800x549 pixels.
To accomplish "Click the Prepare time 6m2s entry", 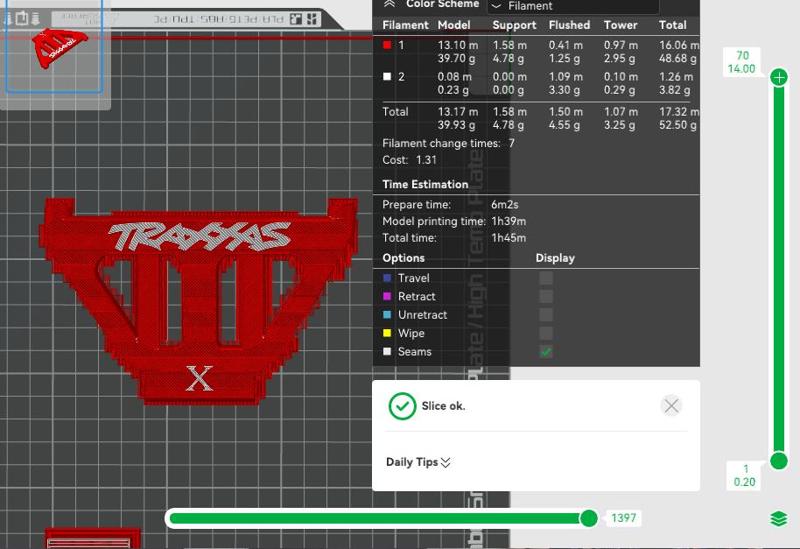I will [x=450, y=205].
